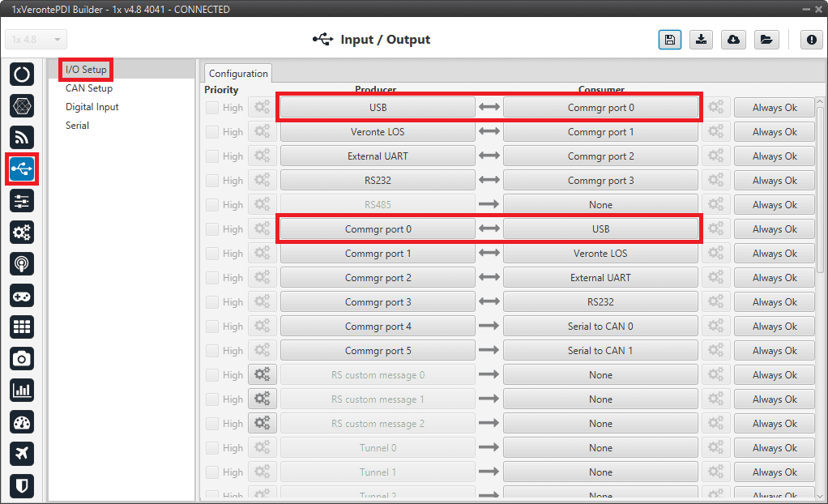
Task: Open the gamepad section in sidebar
Action: click(x=22, y=296)
